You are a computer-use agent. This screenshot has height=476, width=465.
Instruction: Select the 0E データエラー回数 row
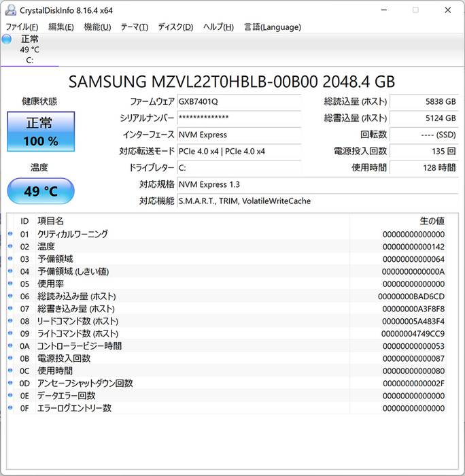226,396
